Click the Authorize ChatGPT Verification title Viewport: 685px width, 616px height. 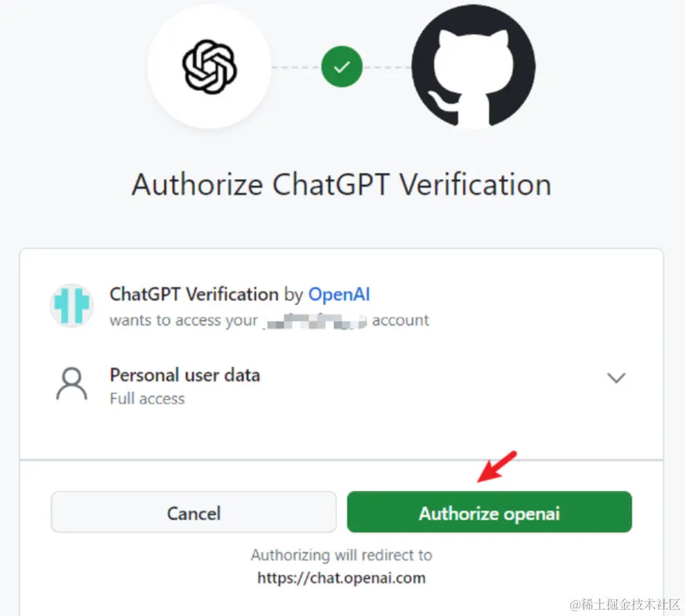[342, 185]
